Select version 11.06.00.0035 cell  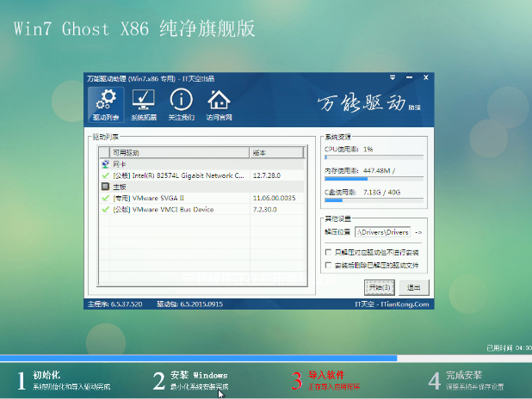pyautogui.click(x=274, y=198)
